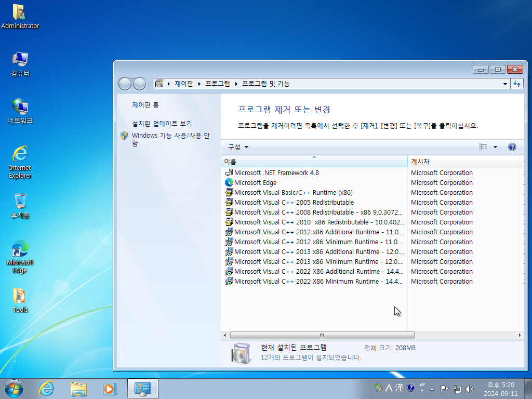
Task: Open the 제어판 홈 link
Action: (x=145, y=105)
